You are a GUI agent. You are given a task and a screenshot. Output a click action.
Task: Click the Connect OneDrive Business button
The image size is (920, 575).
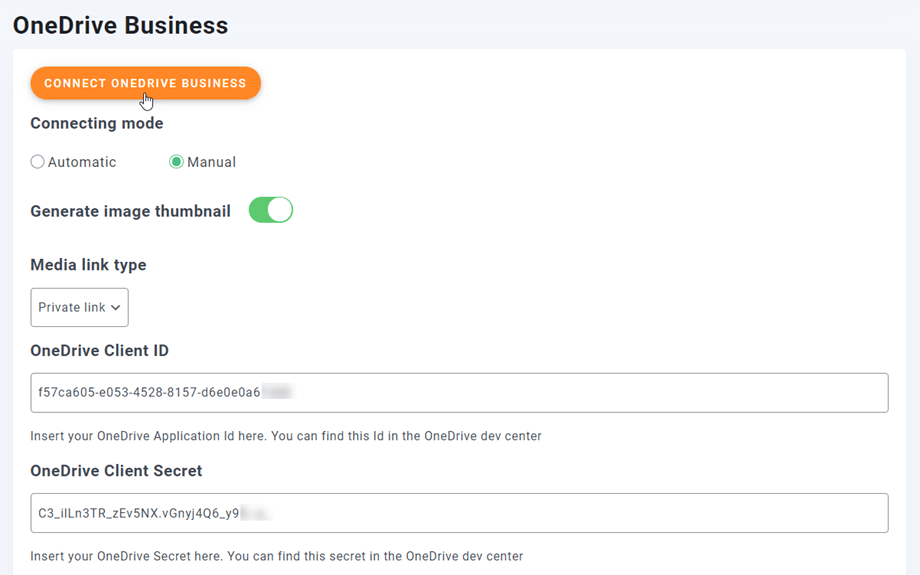[145, 83]
